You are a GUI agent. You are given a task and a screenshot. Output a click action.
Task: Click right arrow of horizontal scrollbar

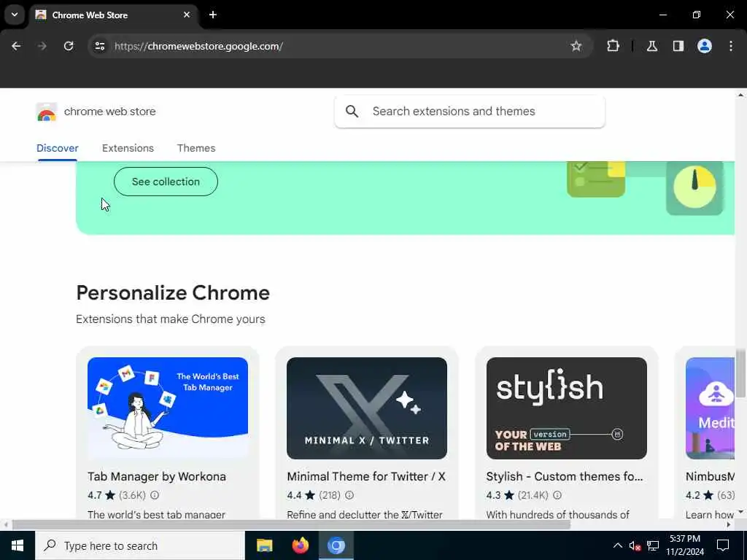(x=729, y=525)
